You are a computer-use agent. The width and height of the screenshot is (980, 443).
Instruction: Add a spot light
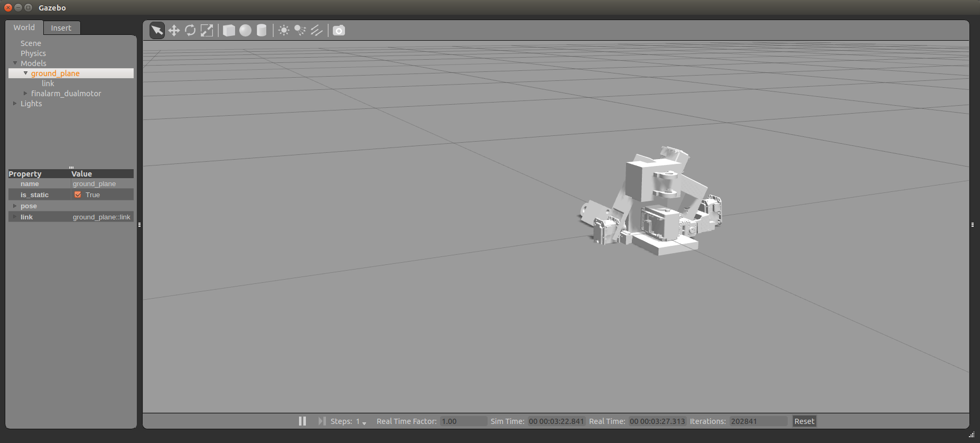(300, 30)
